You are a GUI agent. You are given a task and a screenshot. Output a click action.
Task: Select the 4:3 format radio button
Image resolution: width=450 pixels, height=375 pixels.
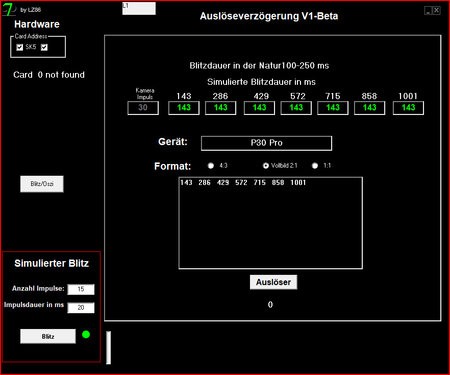[x=211, y=166]
